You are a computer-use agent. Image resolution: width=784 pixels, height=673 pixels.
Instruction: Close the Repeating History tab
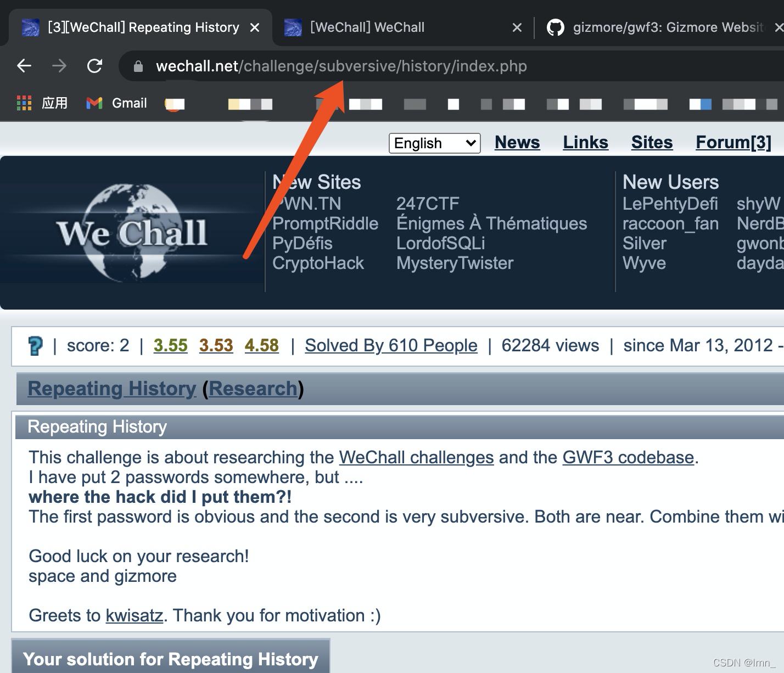tap(255, 27)
